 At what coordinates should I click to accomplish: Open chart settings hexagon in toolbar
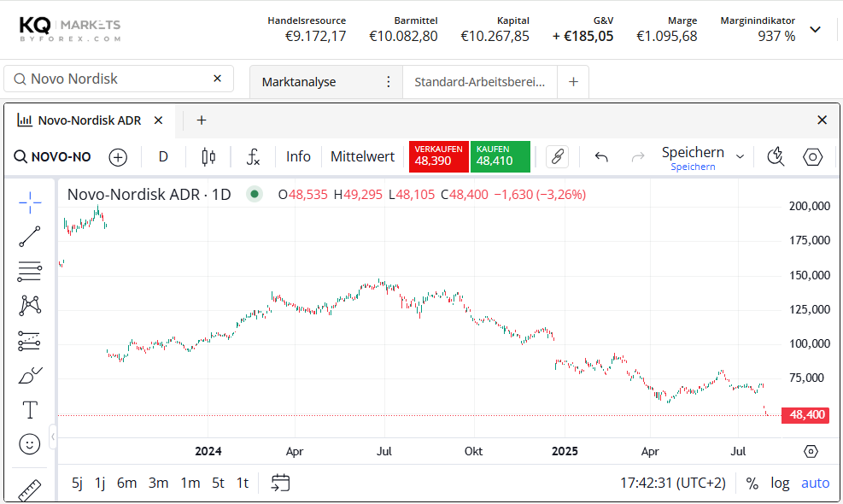click(812, 157)
